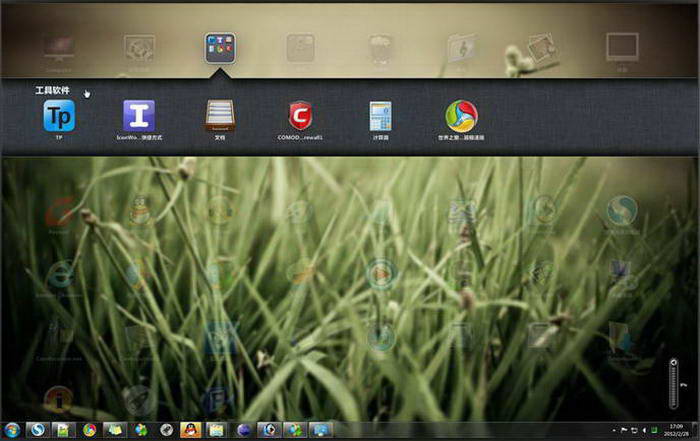700x441 pixels.
Task: Open the silver disc taskbar icon
Action: point(167,430)
